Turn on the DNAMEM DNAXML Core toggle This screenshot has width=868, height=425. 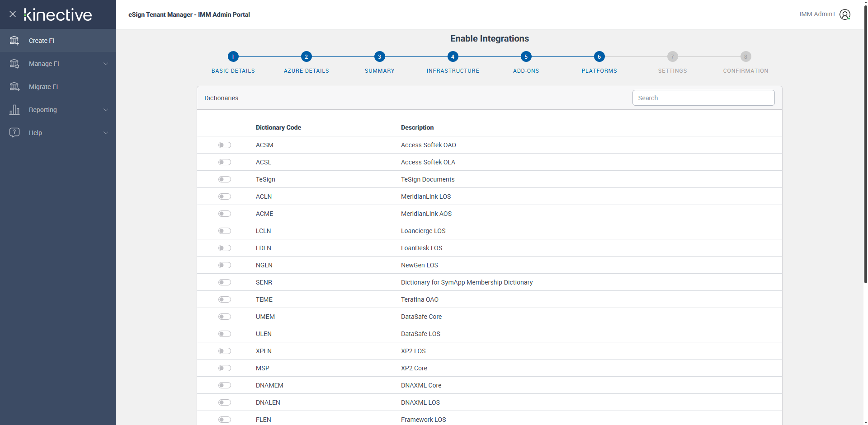[x=225, y=385]
